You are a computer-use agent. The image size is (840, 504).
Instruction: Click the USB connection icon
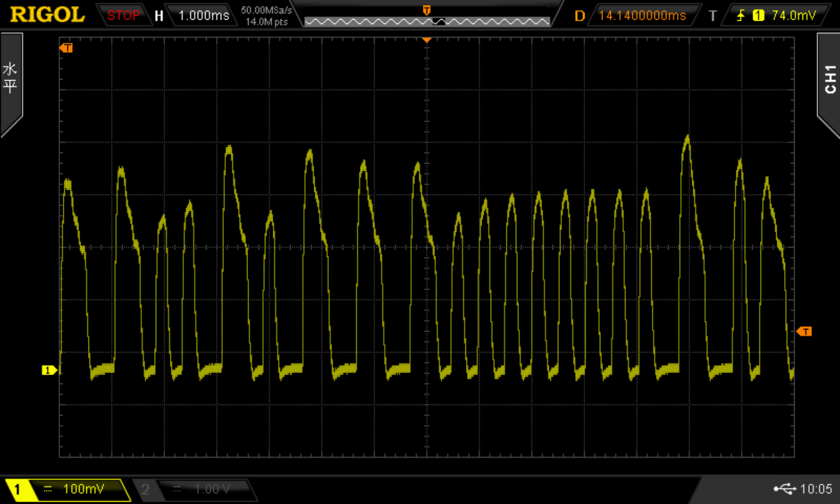pyautogui.click(x=785, y=489)
